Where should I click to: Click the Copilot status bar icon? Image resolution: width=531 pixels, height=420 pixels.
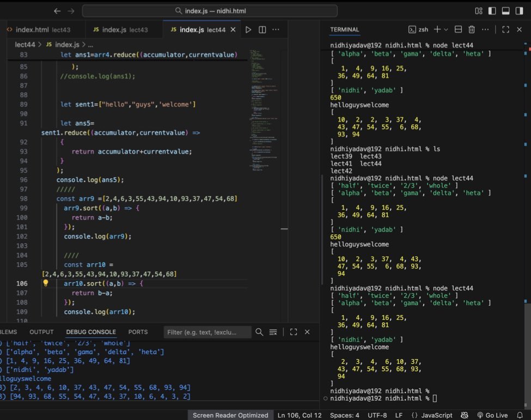point(465,415)
